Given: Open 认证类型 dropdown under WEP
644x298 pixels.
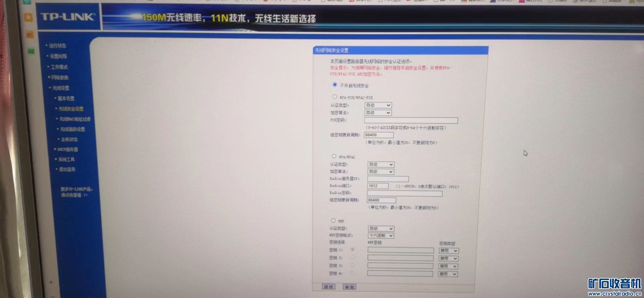Looking at the screenshot, I should 381,228.
